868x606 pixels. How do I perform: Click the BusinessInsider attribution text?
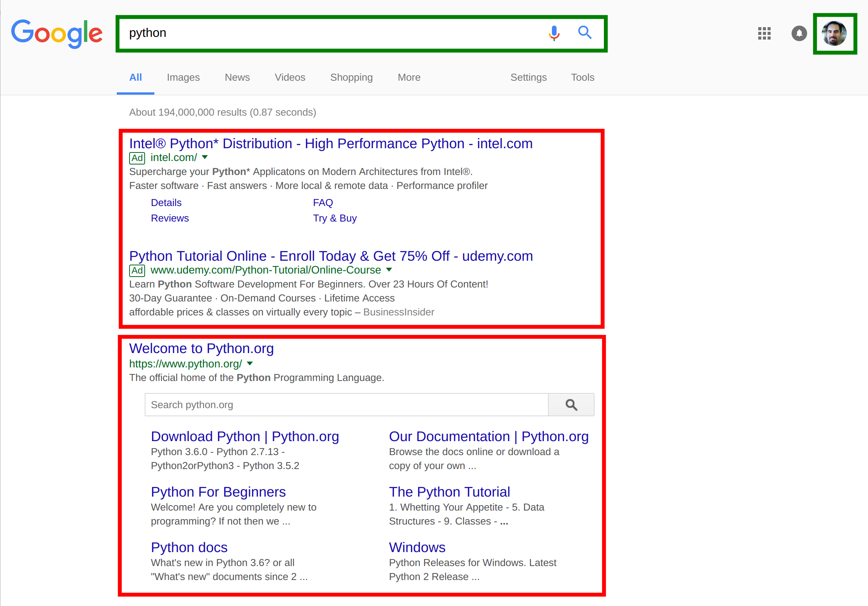pyautogui.click(x=399, y=312)
